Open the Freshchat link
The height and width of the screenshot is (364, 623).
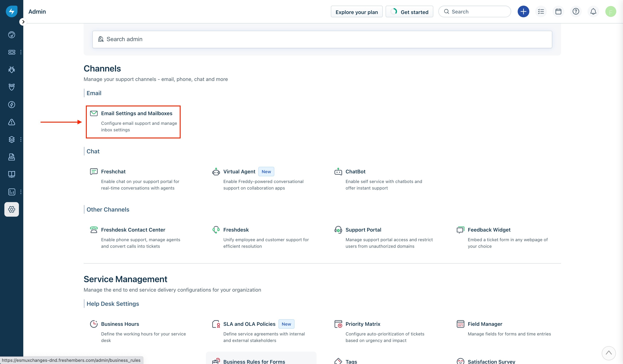click(113, 172)
